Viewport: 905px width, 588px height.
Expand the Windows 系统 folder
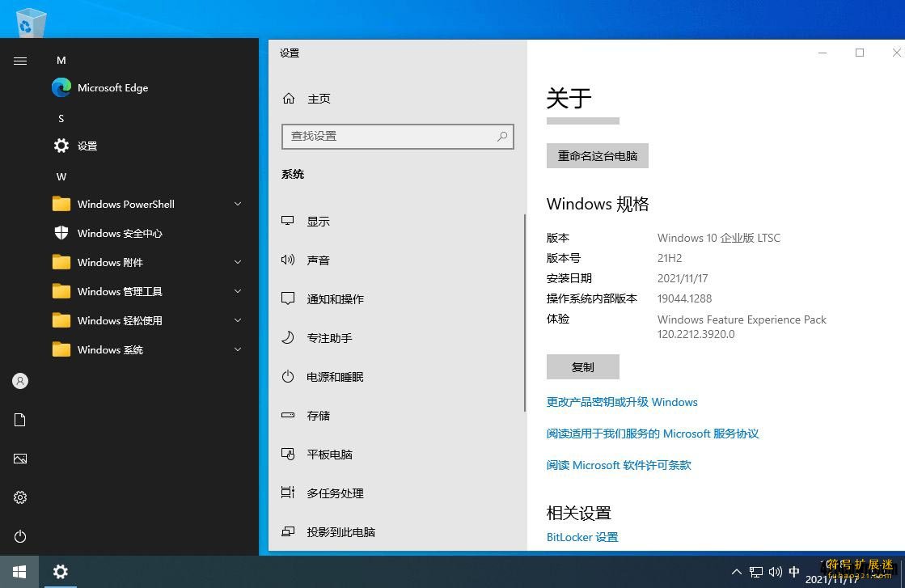coord(238,349)
